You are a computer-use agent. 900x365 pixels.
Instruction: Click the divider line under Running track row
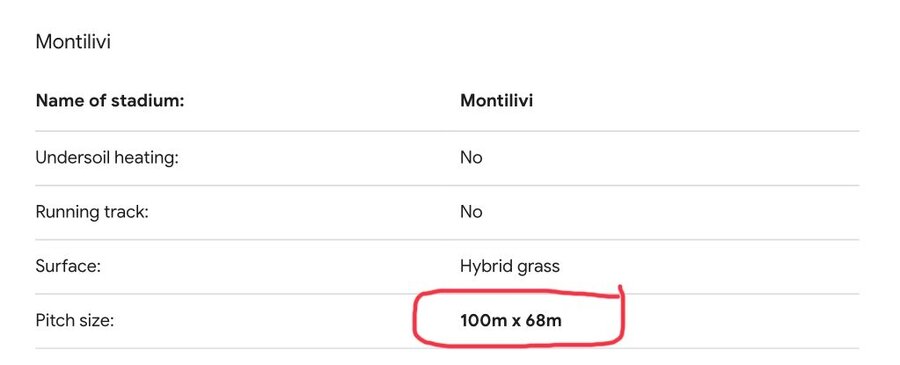[447, 240]
